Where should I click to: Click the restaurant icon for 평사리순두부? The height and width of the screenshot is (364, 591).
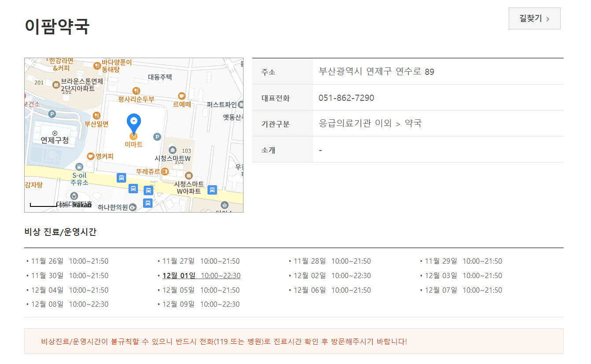click(x=136, y=91)
